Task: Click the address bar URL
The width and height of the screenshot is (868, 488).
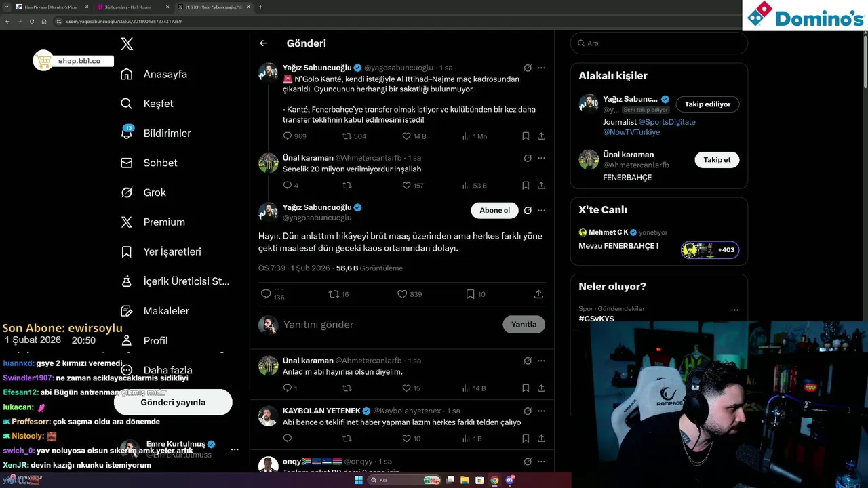Action: tap(123, 22)
